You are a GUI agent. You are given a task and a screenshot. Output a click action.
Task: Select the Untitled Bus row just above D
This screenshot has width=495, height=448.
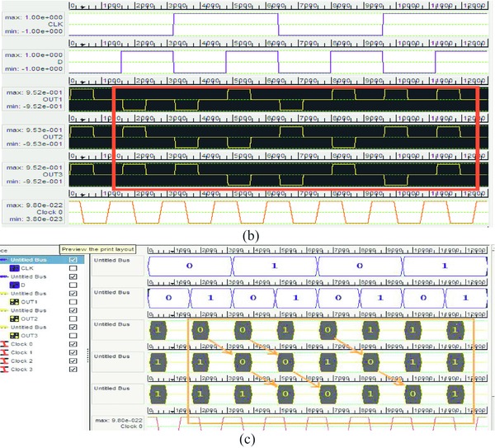point(42,277)
